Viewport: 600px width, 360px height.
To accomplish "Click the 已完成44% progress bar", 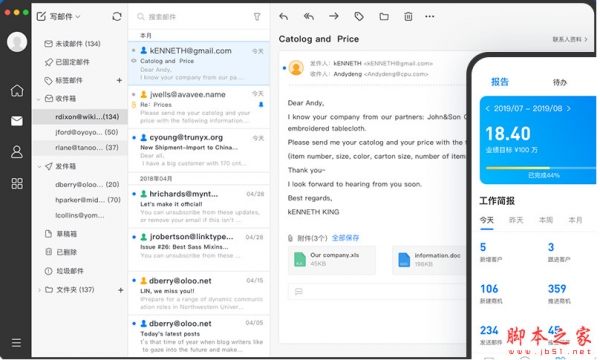I will tap(540, 168).
